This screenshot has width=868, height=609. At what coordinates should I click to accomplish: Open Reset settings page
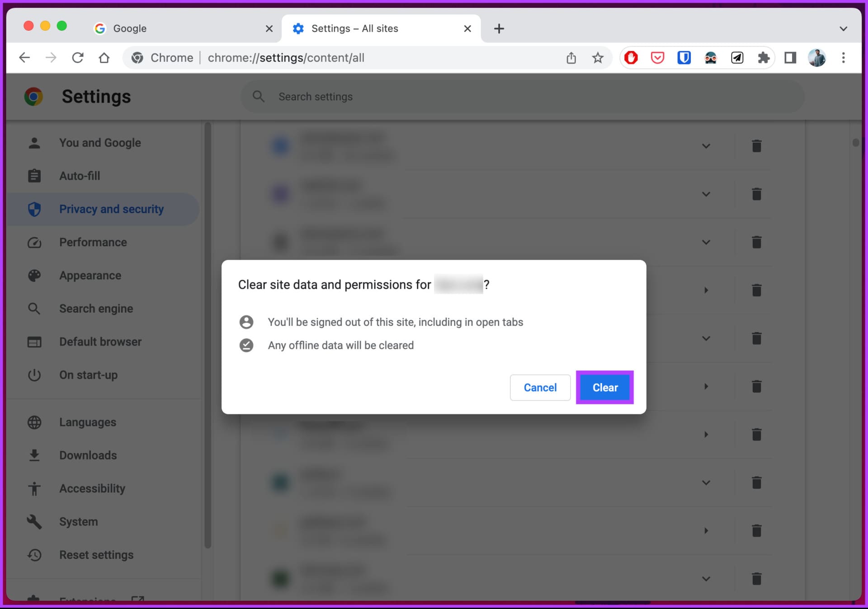point(103,555)
